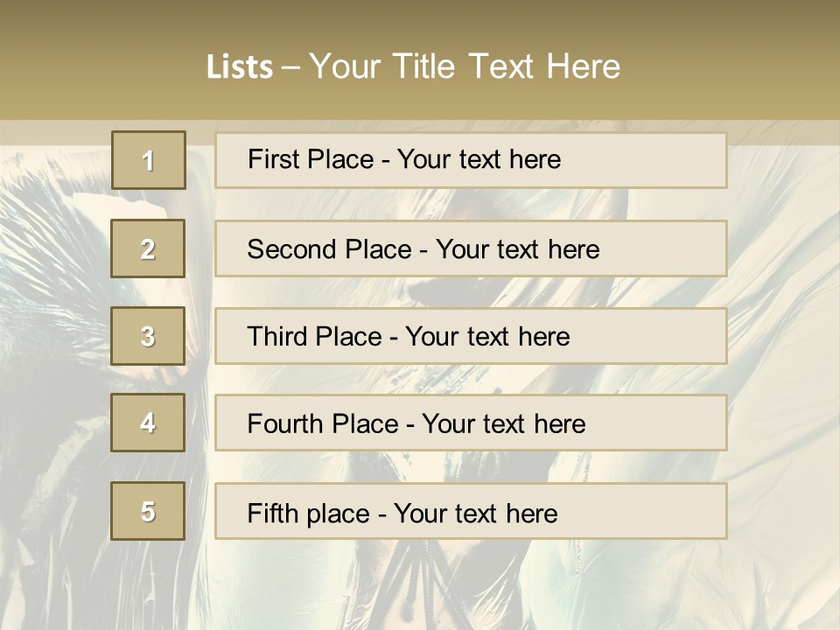Image resolution: width=840 pixels, height=630 pixels.
Task: Click "Fifth place - Your text here" text
Action: [x=402, y=513]
